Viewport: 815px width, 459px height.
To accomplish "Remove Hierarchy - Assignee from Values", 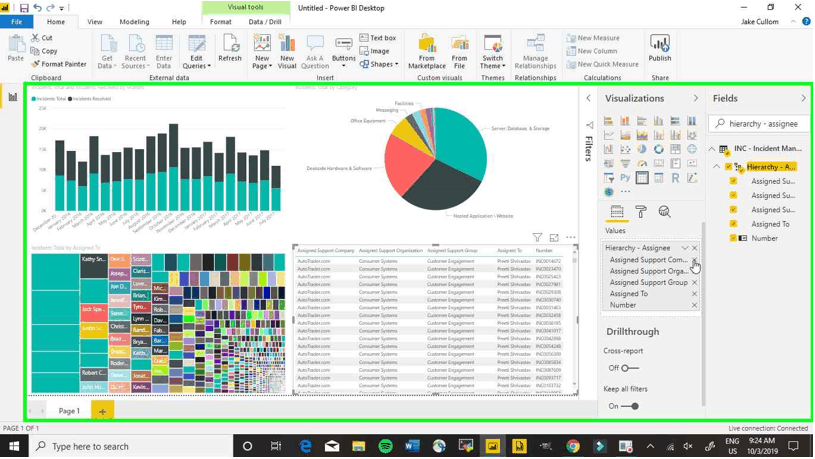I will 694,248.
